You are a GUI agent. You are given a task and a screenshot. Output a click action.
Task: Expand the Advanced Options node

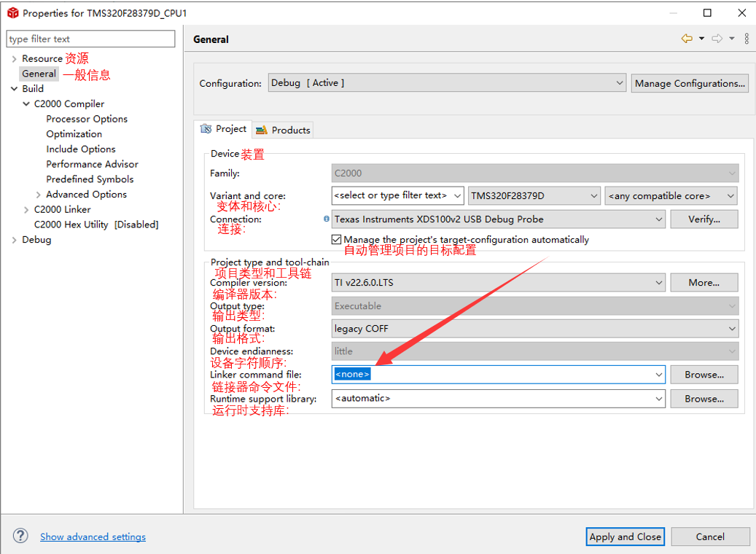tap(38, 195)
